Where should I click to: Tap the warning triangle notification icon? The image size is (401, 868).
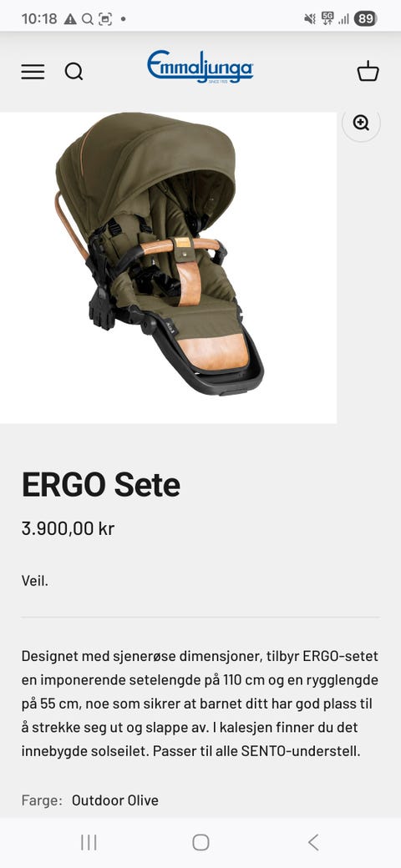coord(70,19)
